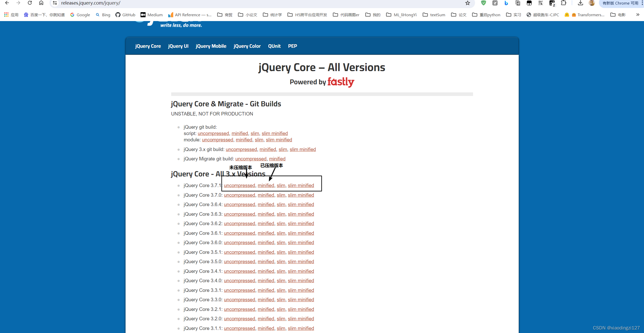Navigate back with the back arrow
Image resolution: width=644 pixels, height=333 pixels.
pos(7,3)
